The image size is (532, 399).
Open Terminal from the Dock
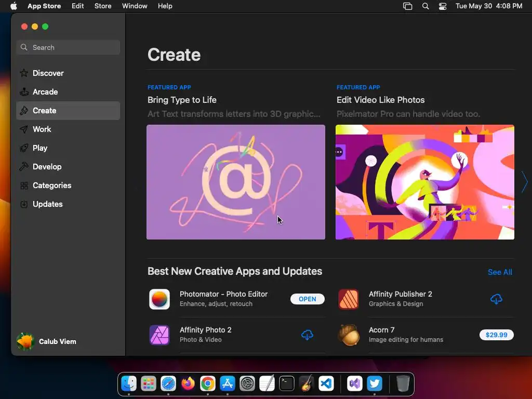pyautogui.click(x=287, y=384)
